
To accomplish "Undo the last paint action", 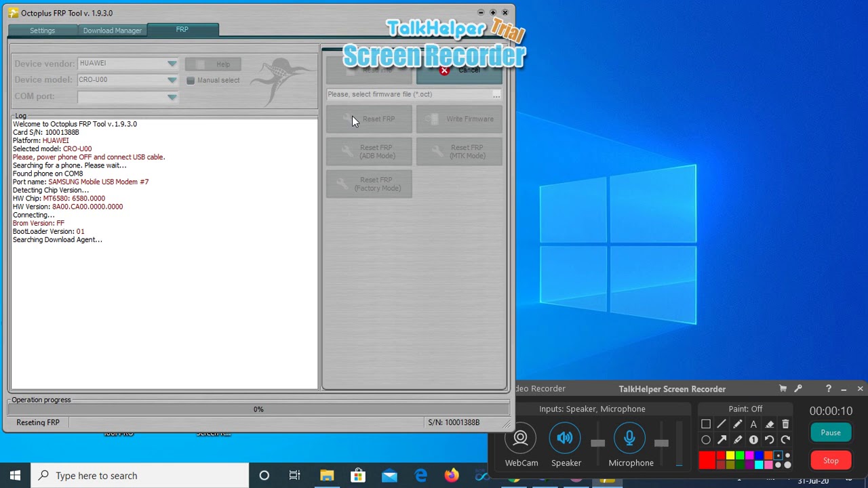I will (770, 440).
